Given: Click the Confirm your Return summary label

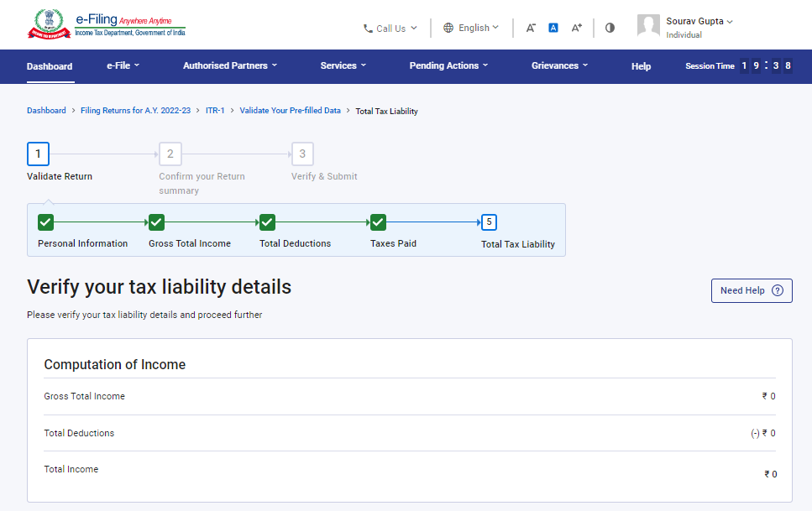Looking at the screenshot, I should coord(202,183).
